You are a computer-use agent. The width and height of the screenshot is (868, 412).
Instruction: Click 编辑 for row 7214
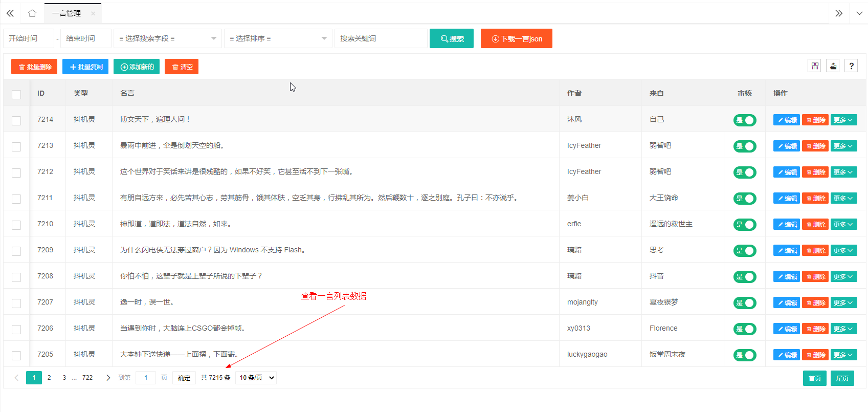coord(787,120)
